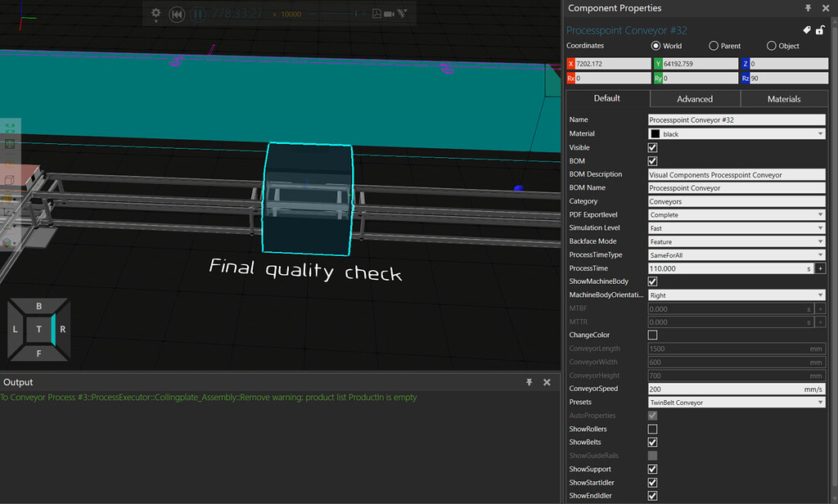Reset the simulation with the rewind icon

(177, 12)
